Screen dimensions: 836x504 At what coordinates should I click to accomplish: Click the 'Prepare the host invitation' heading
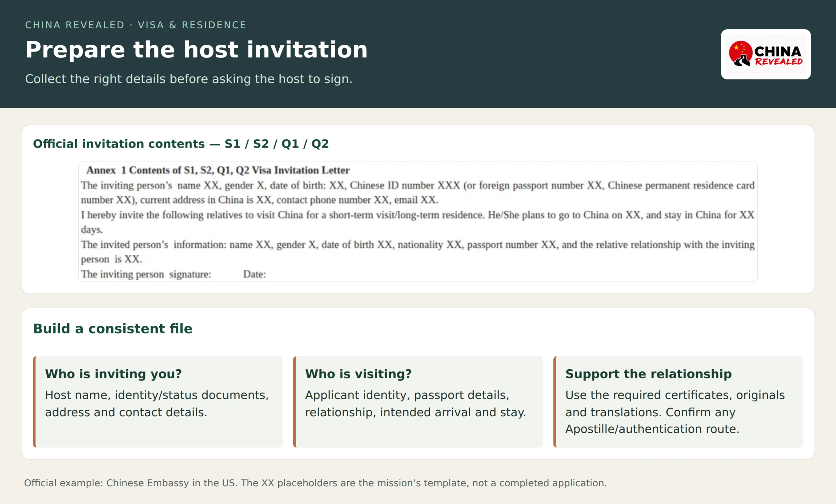click(x=196, y=49)
